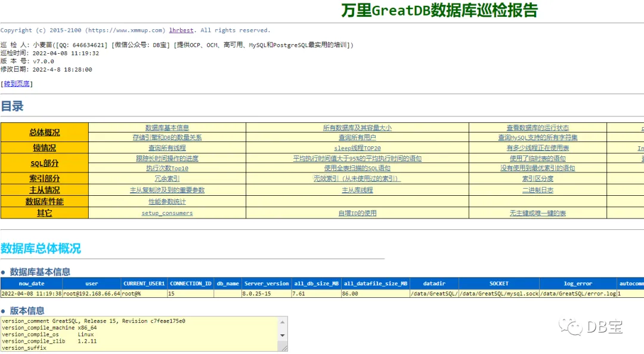Click the CONNECTION_ID column header
Screen dimensions: 644x354
(191, 284)
